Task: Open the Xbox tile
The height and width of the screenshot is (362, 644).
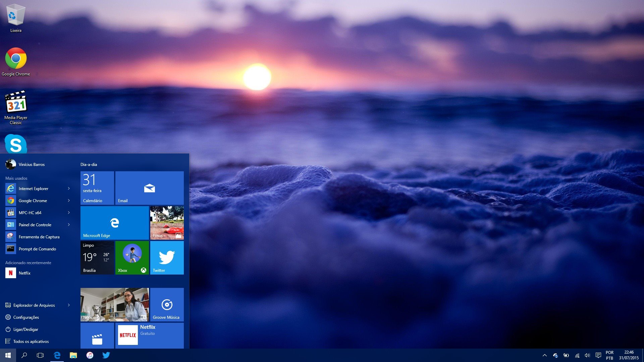Action: (x=132, y=258)
